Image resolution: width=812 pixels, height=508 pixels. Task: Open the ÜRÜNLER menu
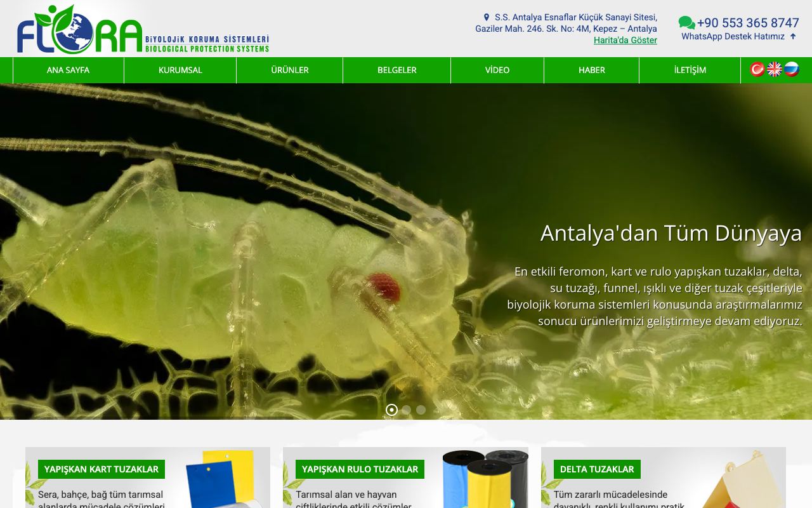coord(290,70)
